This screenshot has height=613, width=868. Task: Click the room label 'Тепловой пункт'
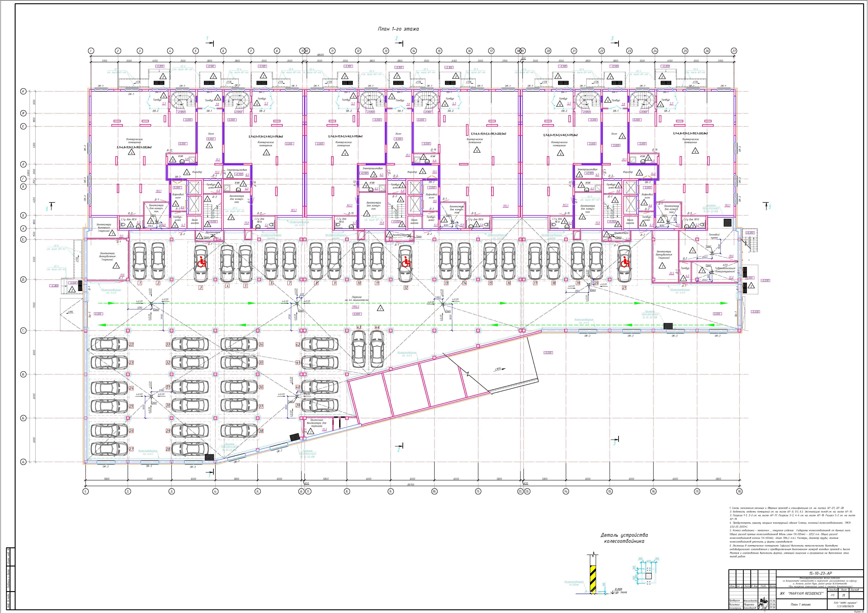pos(714,236)
